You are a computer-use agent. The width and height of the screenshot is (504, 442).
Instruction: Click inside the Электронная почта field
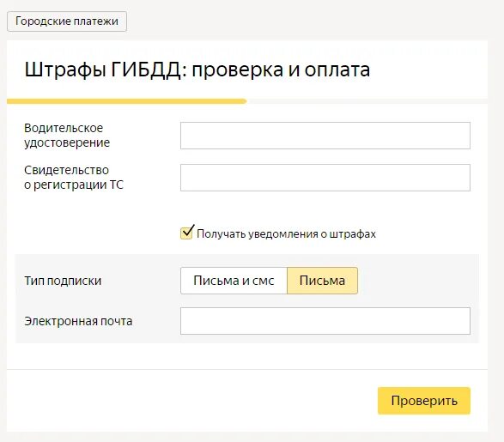325,321
